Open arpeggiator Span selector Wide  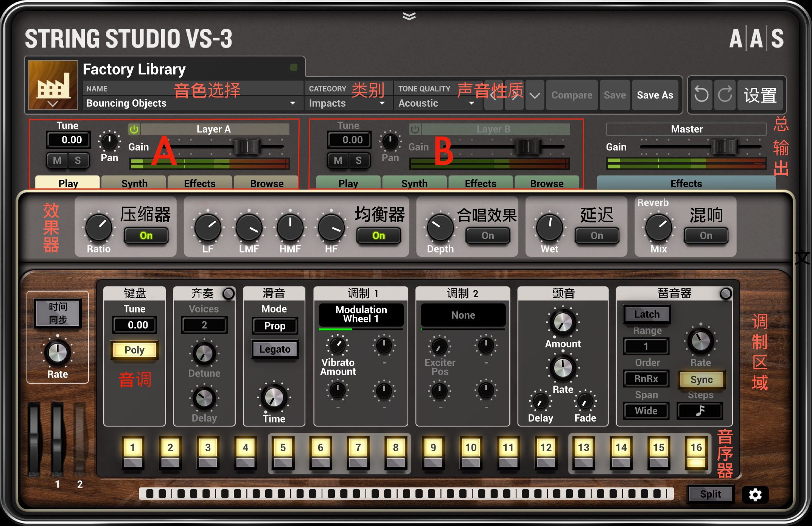(646, 411)
